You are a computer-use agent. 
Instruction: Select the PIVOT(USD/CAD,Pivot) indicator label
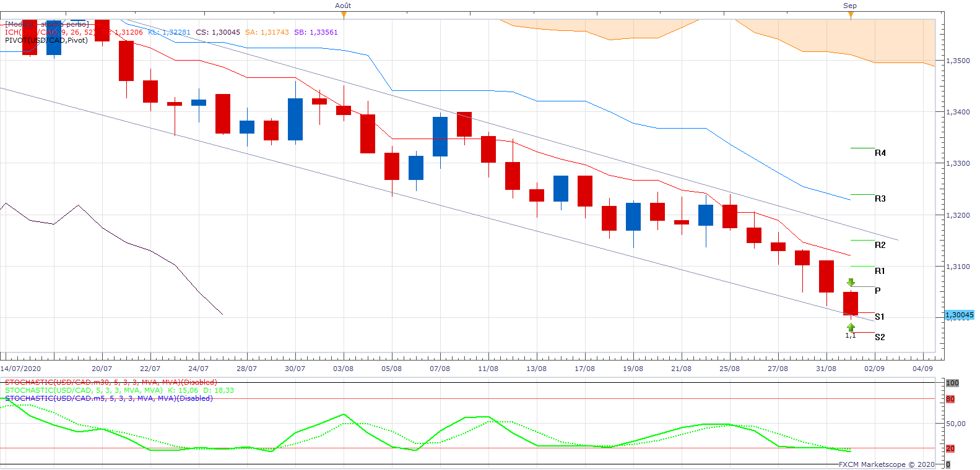tap(46, 40)
